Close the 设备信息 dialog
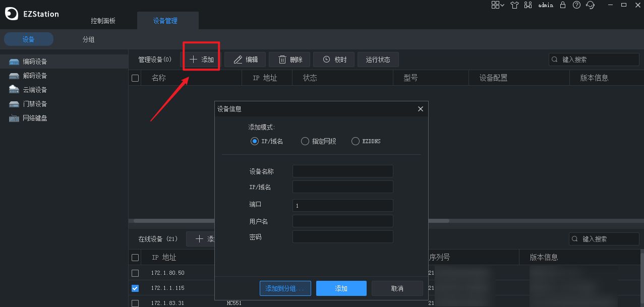This screenshot has height=307, width=644. tap(421, 109)
